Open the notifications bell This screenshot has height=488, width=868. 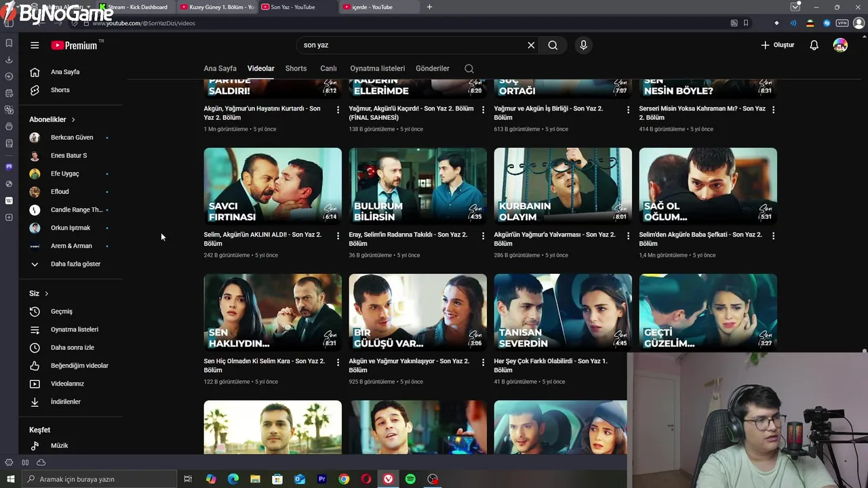click(814, 45)
